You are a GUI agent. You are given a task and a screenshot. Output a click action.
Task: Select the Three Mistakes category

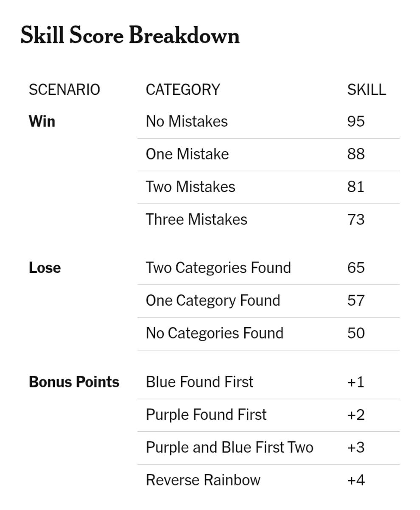[x=196, y=219]
